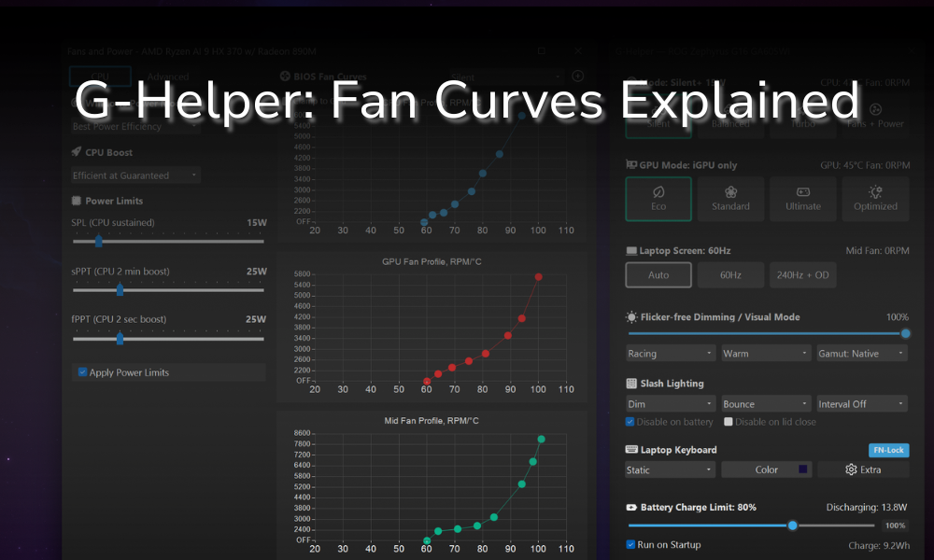Screen dimensions: 934x560
Task: Click the Laptop Keyboard header icon
Action: click(x=631, y=449)
